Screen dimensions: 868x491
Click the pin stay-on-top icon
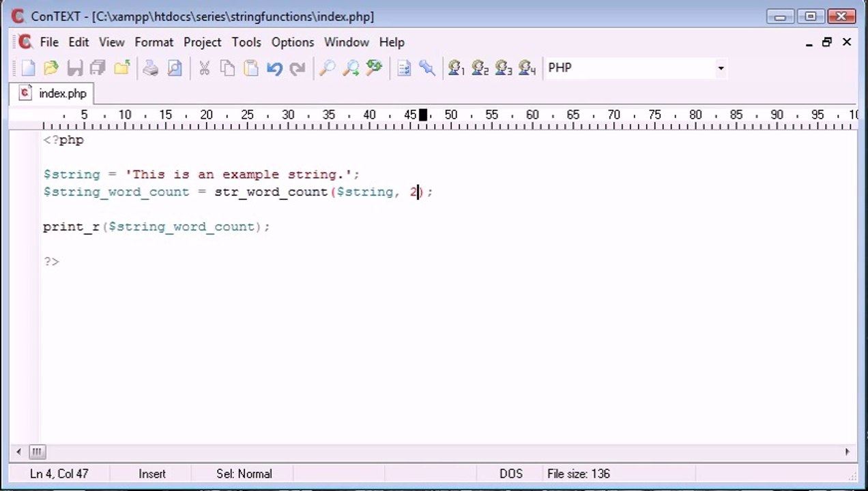[x=427, y=68]
